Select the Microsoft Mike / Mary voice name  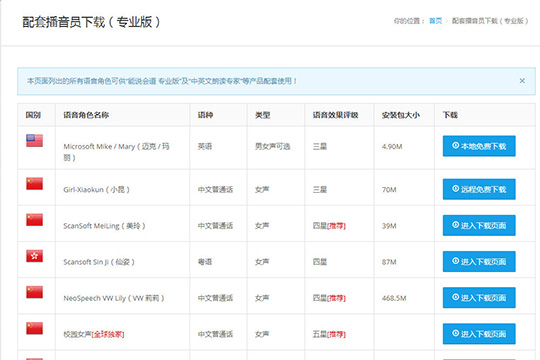click(116, 152)
